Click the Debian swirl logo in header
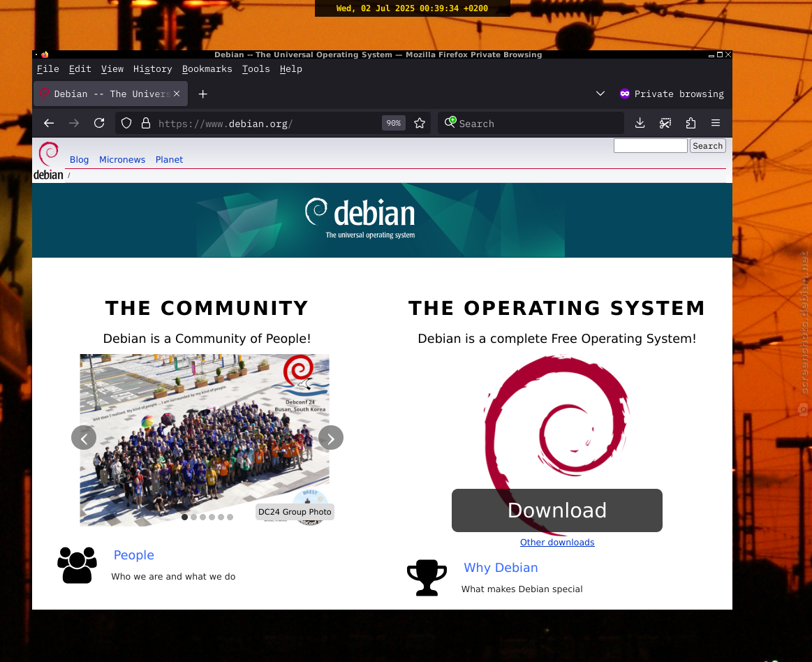The width and height of the screenshot is (812, 662). click(49, 161)
